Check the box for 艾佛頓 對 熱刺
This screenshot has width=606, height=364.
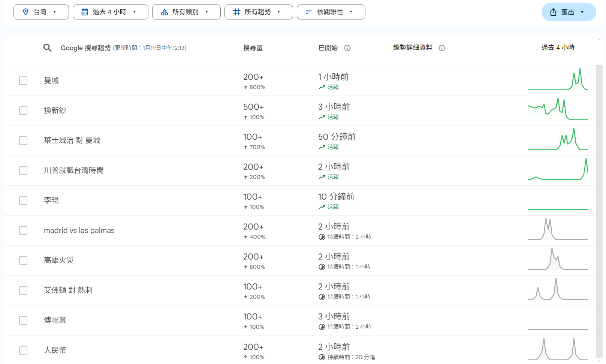pos(23,290)
